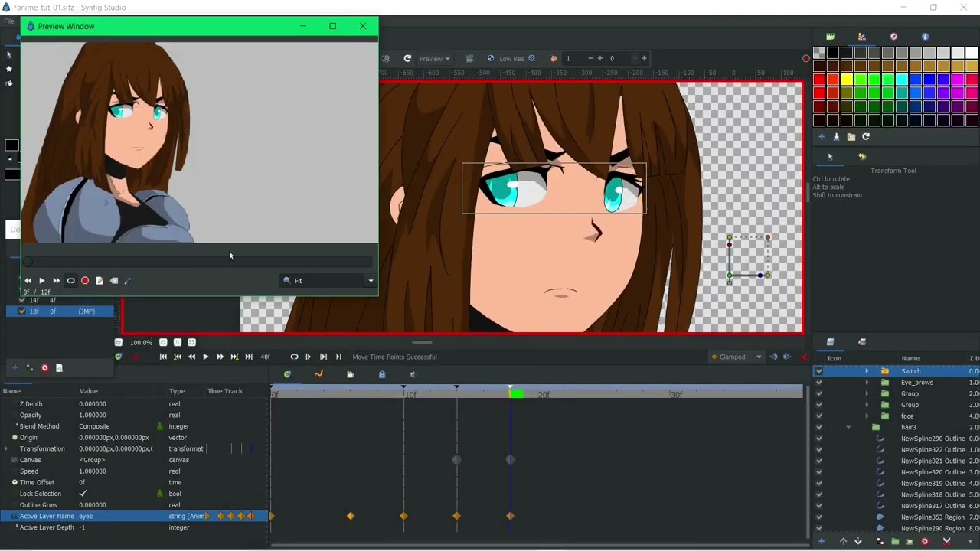Save the palette with the download icon
Image resolution: width=980 pixels, height=551 pixels.
coord(836,137)
